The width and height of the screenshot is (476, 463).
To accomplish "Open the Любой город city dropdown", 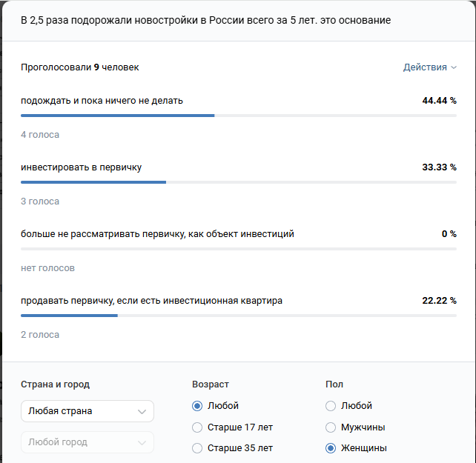I will click(x=87, y=442).
